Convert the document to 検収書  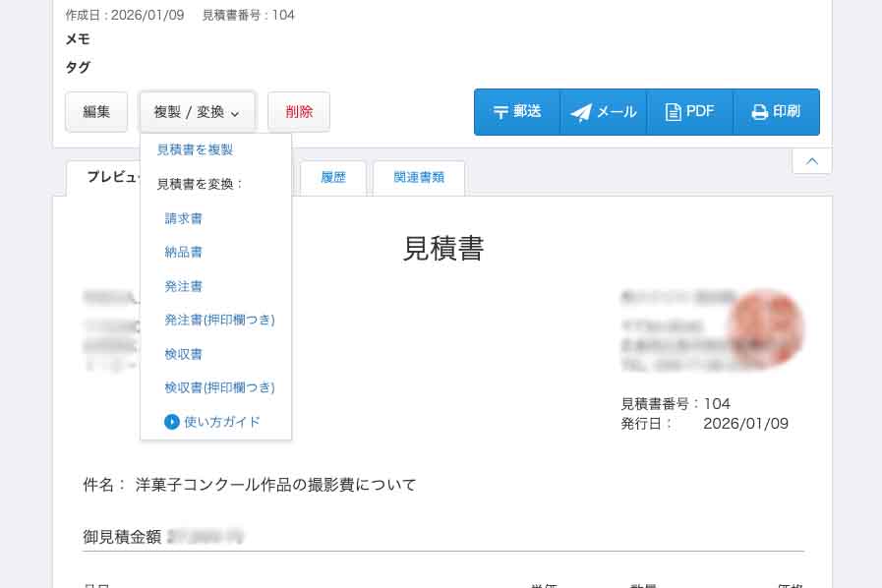(184, 353)
